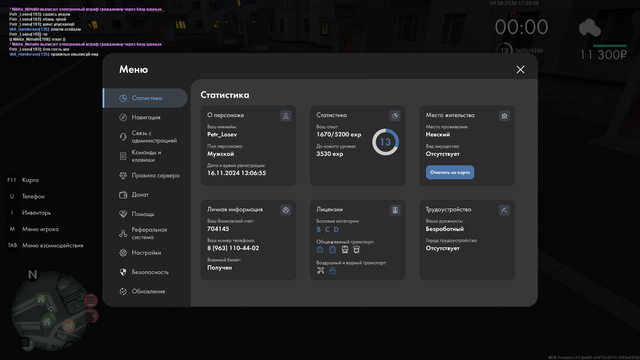
Task: Click license category C
Action: pyautogui.click(x=327, y=229)
